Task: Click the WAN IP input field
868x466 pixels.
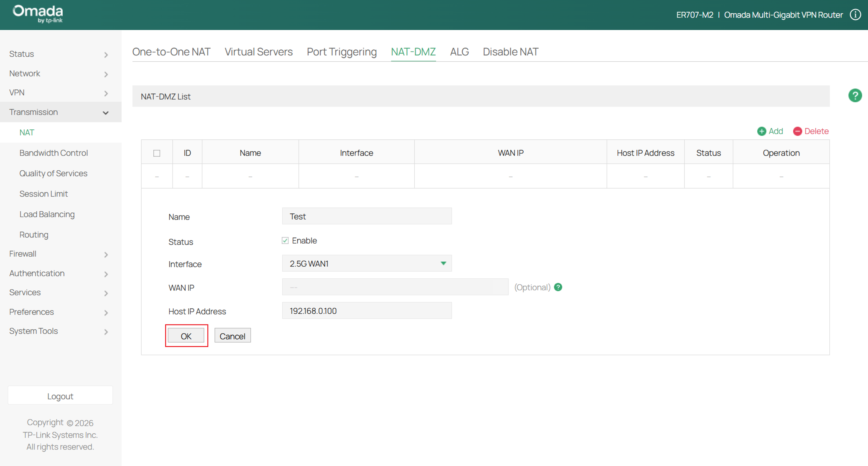Action: tap(395, 287)
